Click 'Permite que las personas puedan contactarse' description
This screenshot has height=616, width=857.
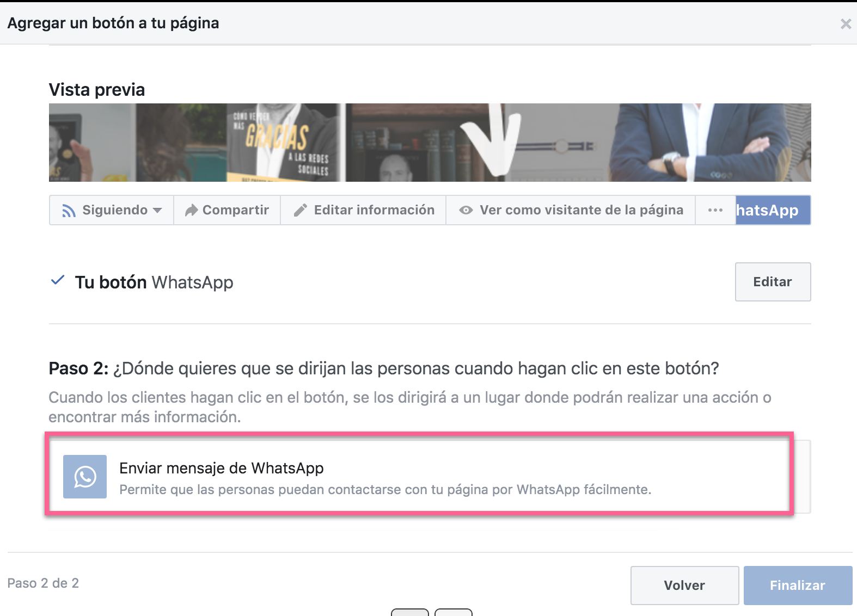(385, 490)
